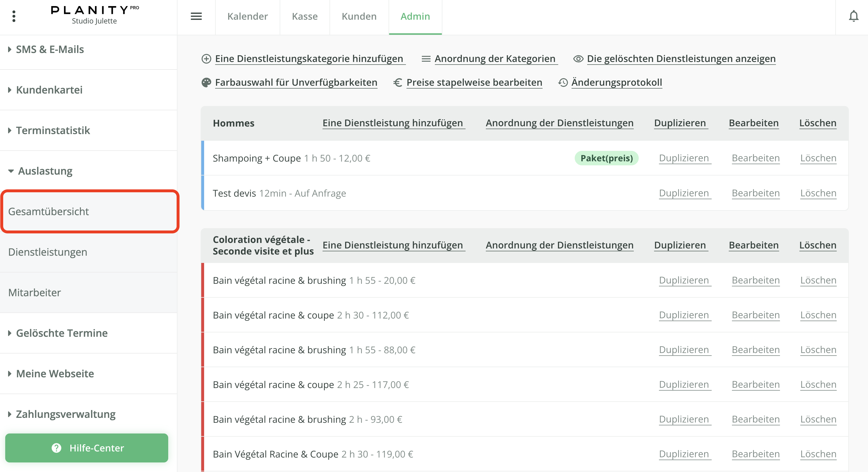The height and width of the screenshot is (472, 868).
Task: Switch to the Kalender tab
Action: point(247,16)
